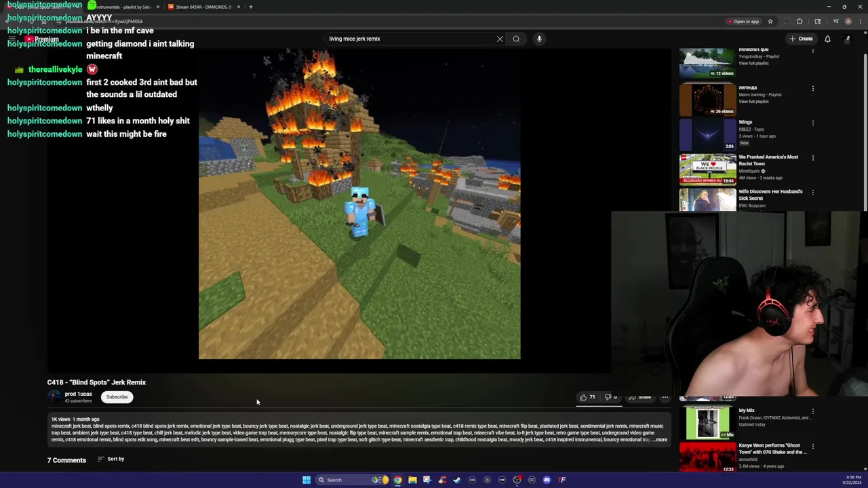The width and height of the screenshot is (868, 488).
Task: Open the Sort by comments dropdown
Action: 111,459
